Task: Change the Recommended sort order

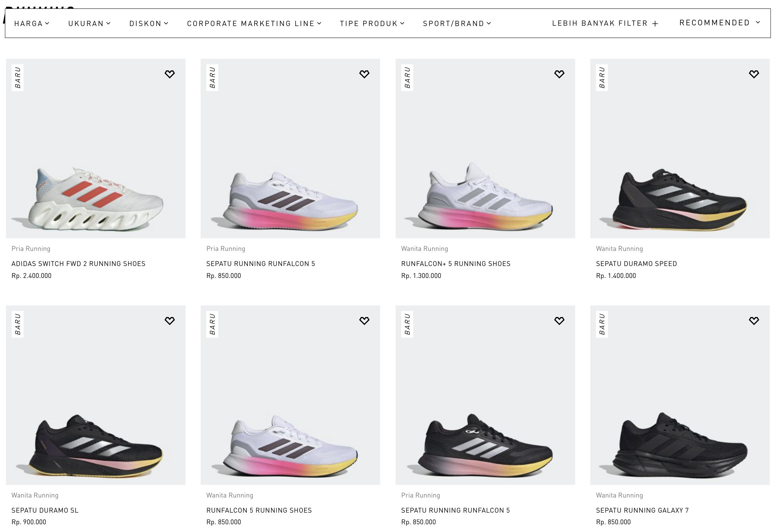Action: coord(720,23)
